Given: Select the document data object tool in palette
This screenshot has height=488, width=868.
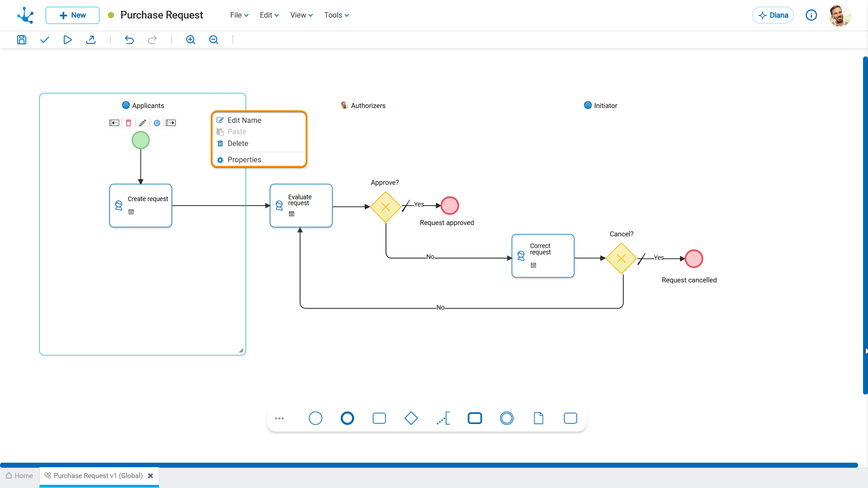Looking at the screenshot, I should [538, 418].
